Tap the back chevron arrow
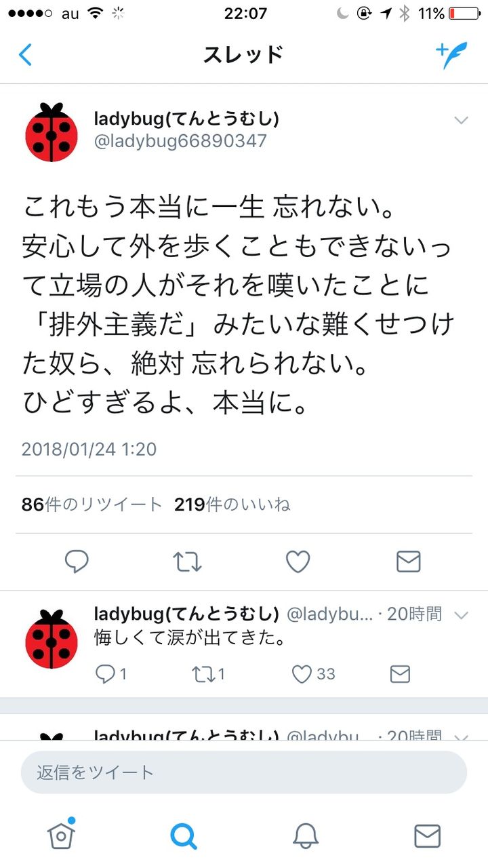 click(25, 55)
